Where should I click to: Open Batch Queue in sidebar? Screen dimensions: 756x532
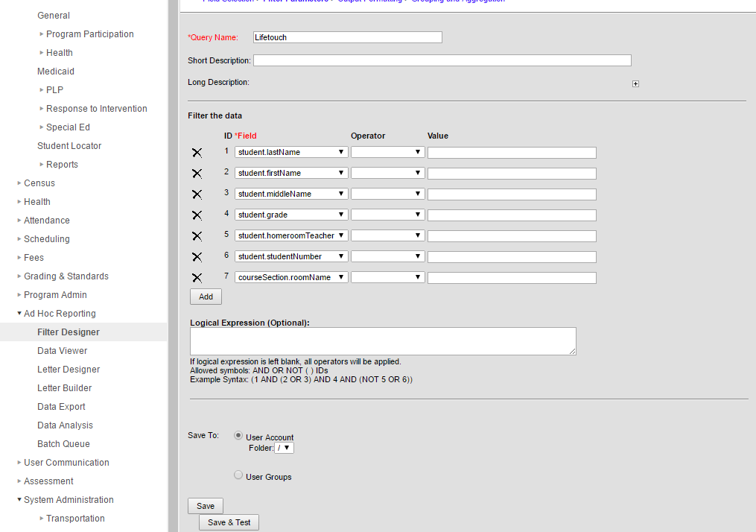click(63, 444)
